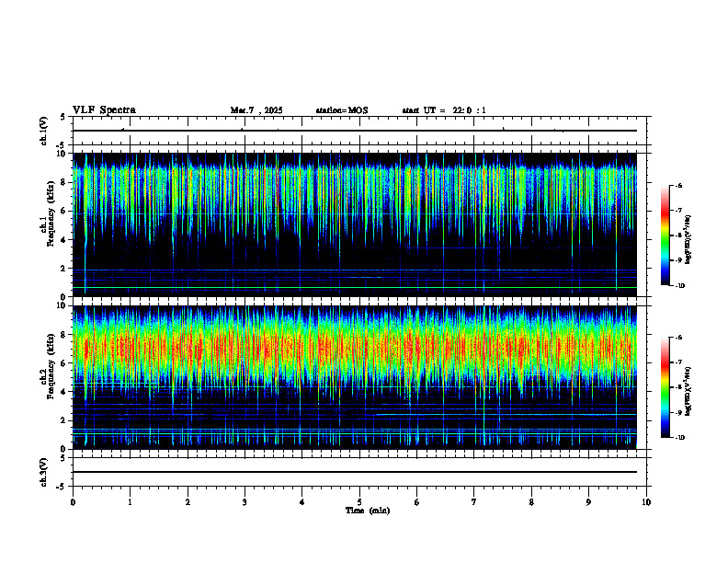Click the ch.3 voltage trace line

tap(355, 472)
